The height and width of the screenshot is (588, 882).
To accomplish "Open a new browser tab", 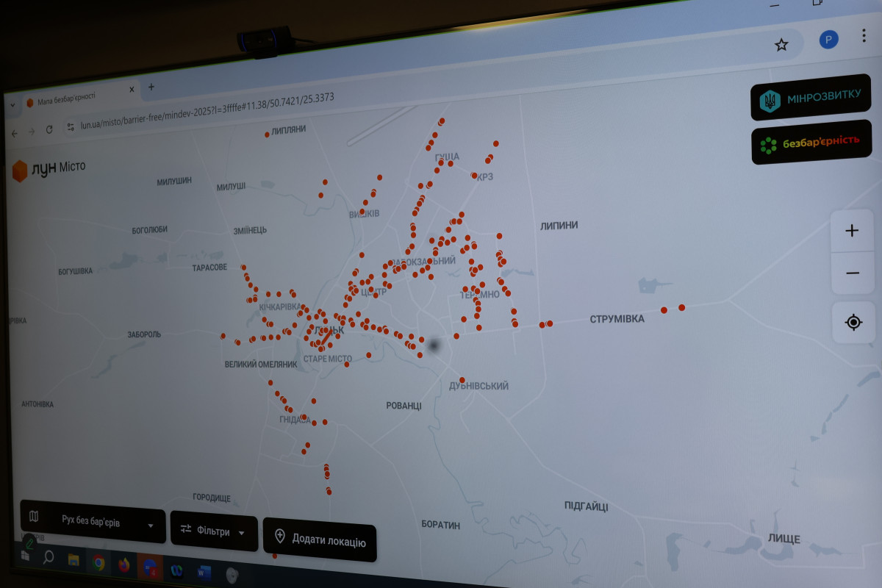I will tap(151, 87).
